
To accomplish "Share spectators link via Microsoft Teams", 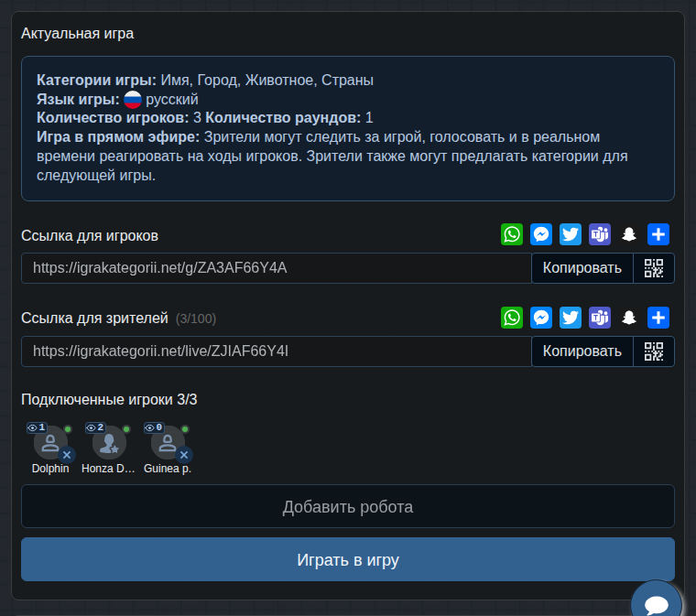I will click(600, 318).
